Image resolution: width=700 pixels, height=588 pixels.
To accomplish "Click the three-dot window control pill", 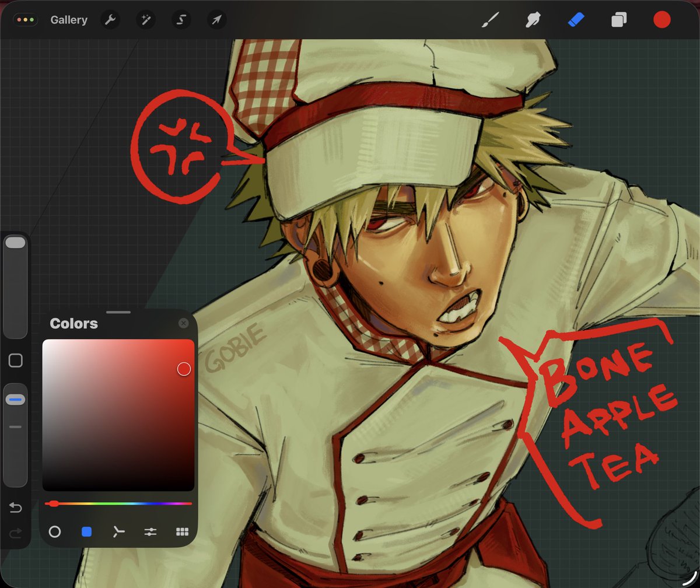I will click(x=26, y=20).
